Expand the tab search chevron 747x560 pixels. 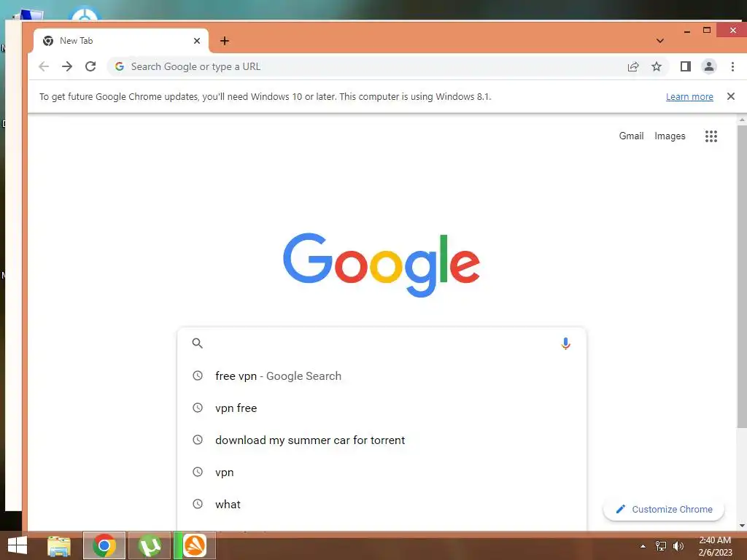659,41
